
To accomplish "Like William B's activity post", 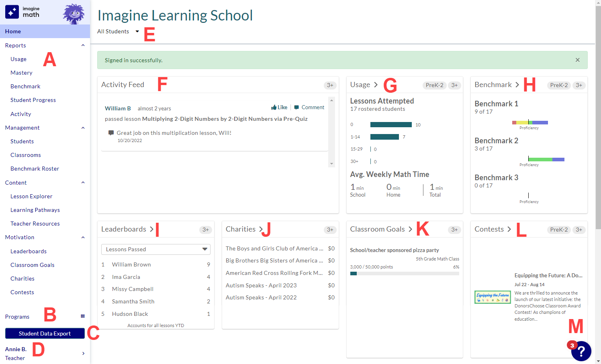I will pyautogui.click(x=279, y=107).
